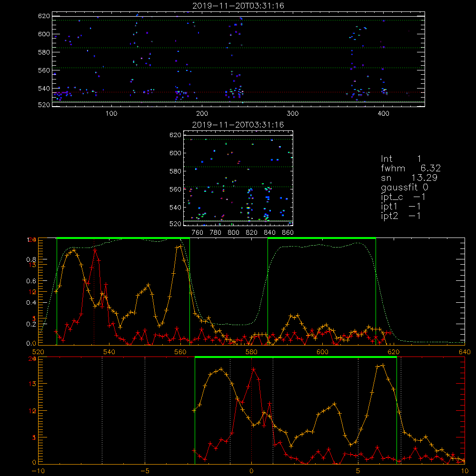The image size is (476, 476).
Task: Click the 'ipt2 -1' text
Action: point(401,216)
